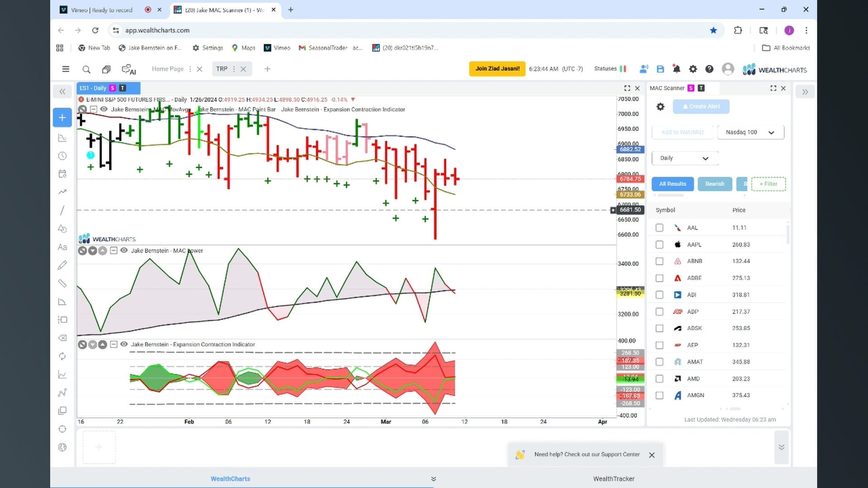
Task: Click the address bar URL field
Action: (x=416, y=30)
